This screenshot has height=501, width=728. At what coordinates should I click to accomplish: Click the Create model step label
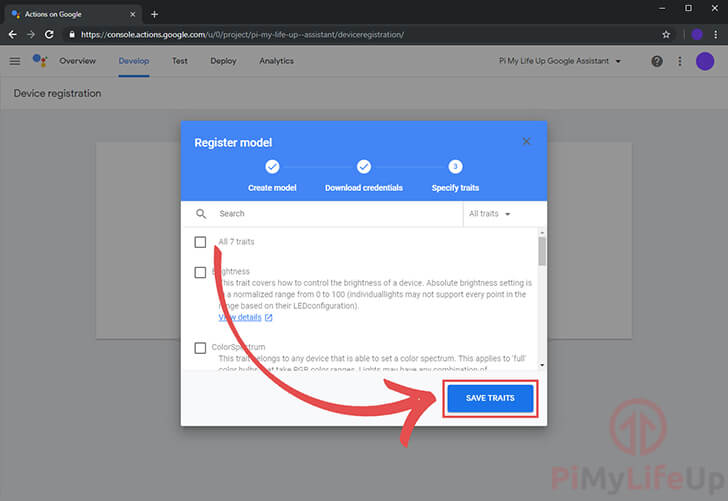[272, 188]
